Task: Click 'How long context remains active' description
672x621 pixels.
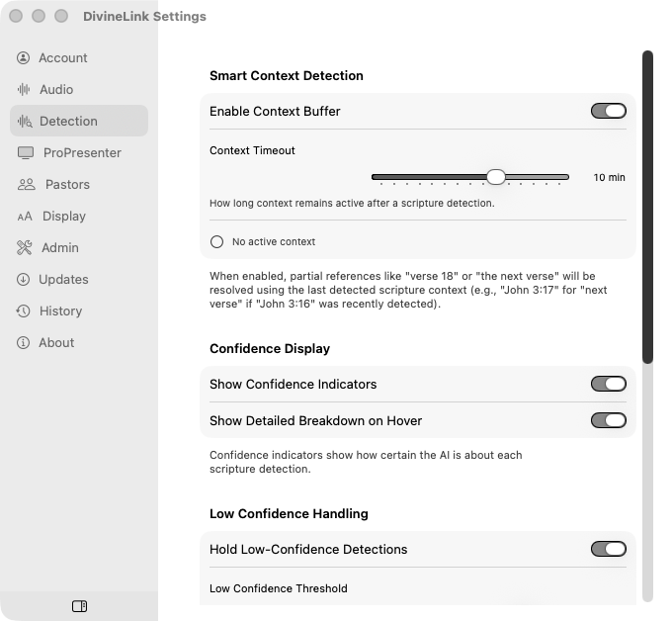Action: pyautogui.click(x=352, y=203)
